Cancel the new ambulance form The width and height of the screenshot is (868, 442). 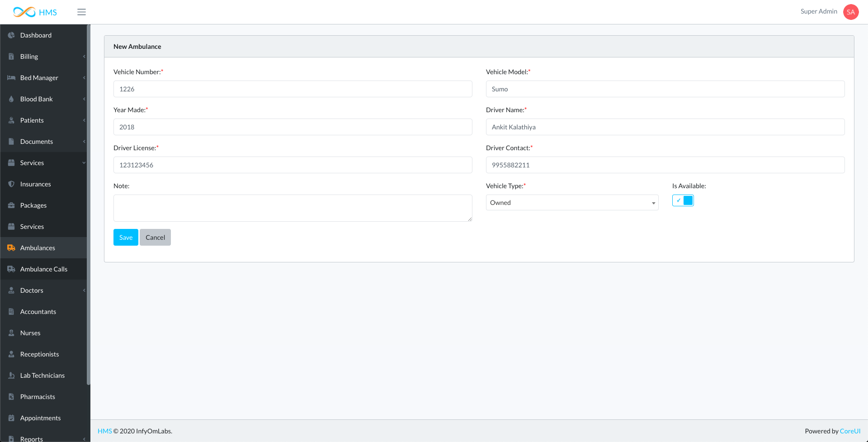155,238
